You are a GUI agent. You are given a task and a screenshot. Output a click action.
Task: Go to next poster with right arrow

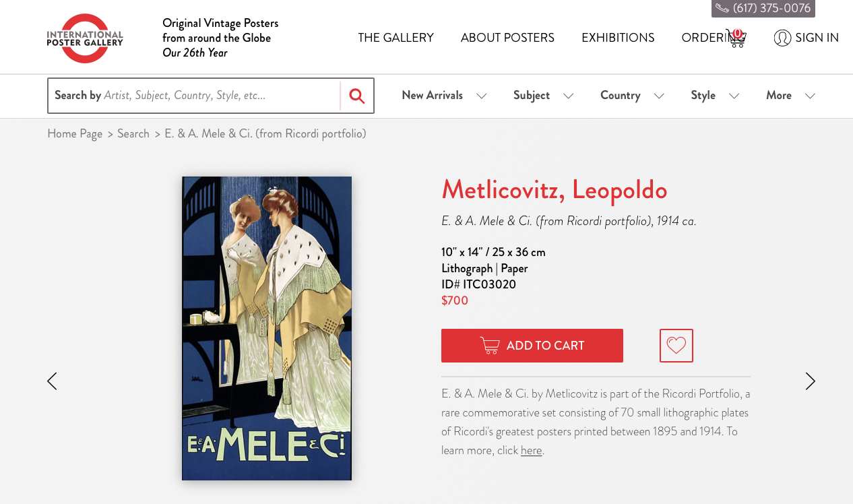[x=810, y=381]
